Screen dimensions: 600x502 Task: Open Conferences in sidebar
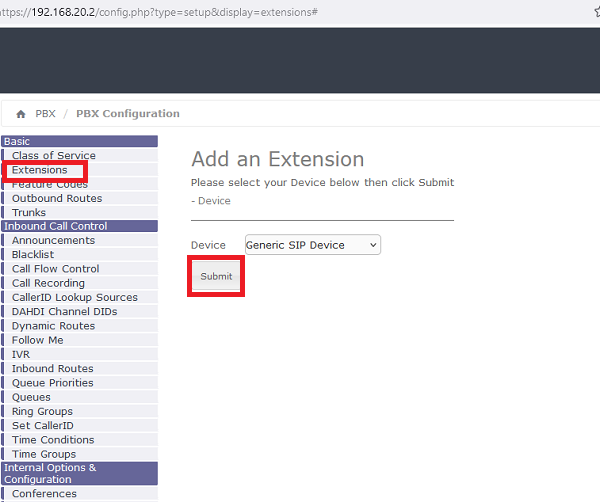44,493
